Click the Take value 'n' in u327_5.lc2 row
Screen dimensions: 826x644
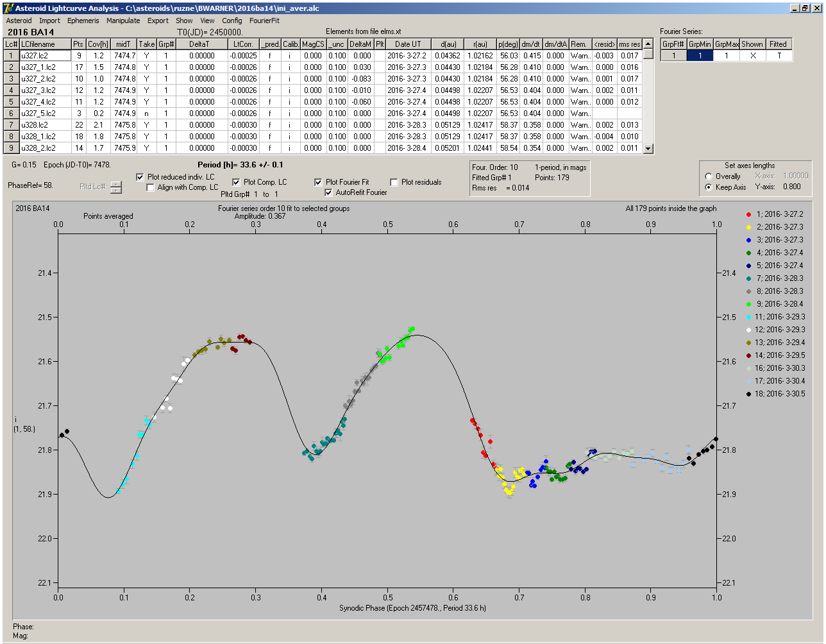(147, 114)
